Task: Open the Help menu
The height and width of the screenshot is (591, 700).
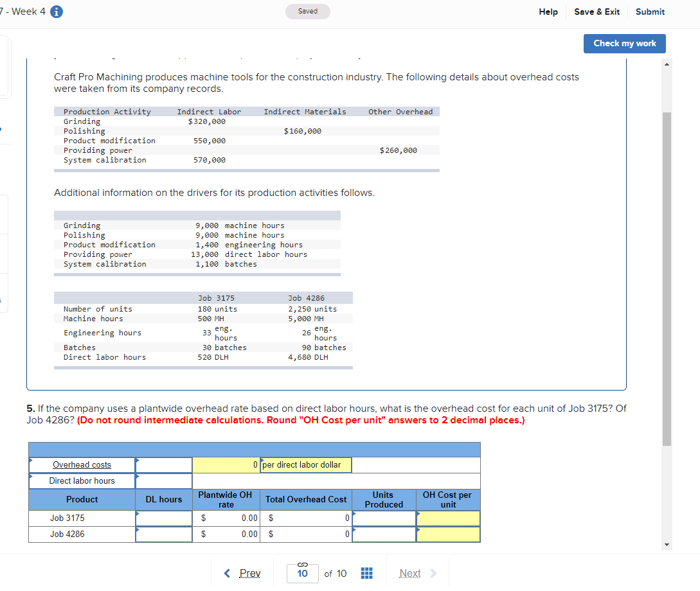Action: 548,12
